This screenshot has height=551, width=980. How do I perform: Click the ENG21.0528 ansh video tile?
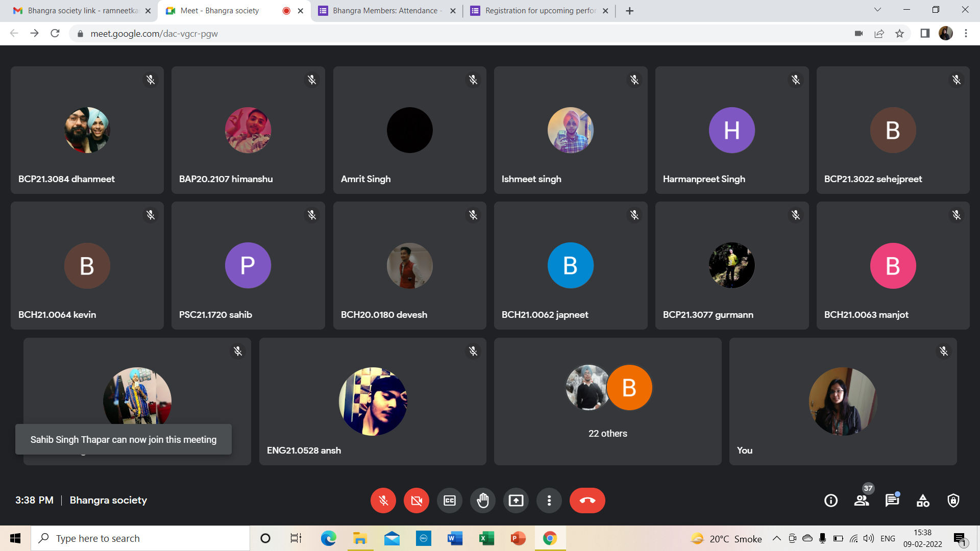(x=373, y=402)
